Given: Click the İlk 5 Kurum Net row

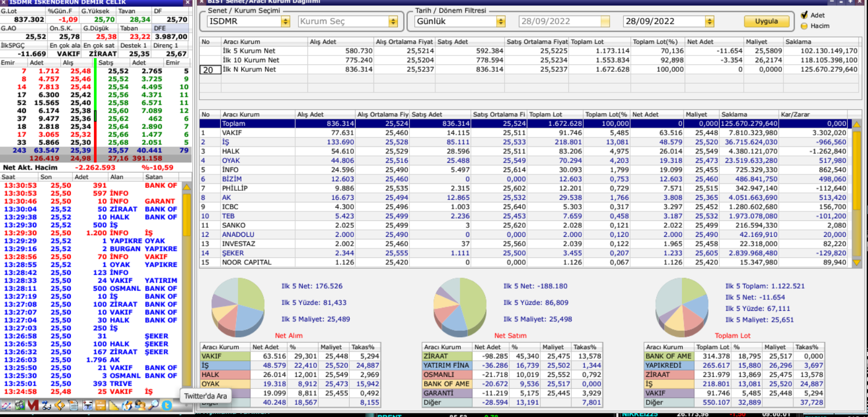Looking at the screenshot, I should (529, 51).
